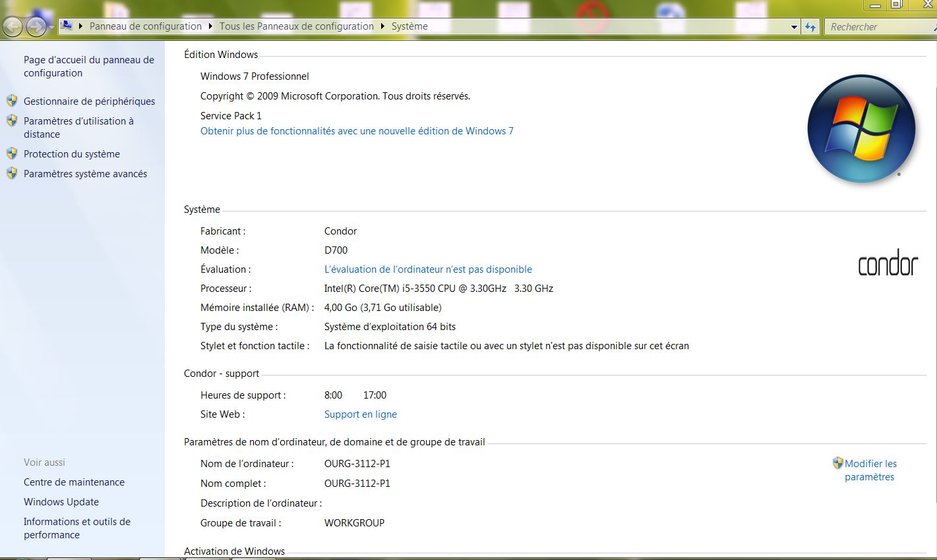Click the "Site Web :" label
This screenshot has width=937, height=560.
[x=222, y=414]
